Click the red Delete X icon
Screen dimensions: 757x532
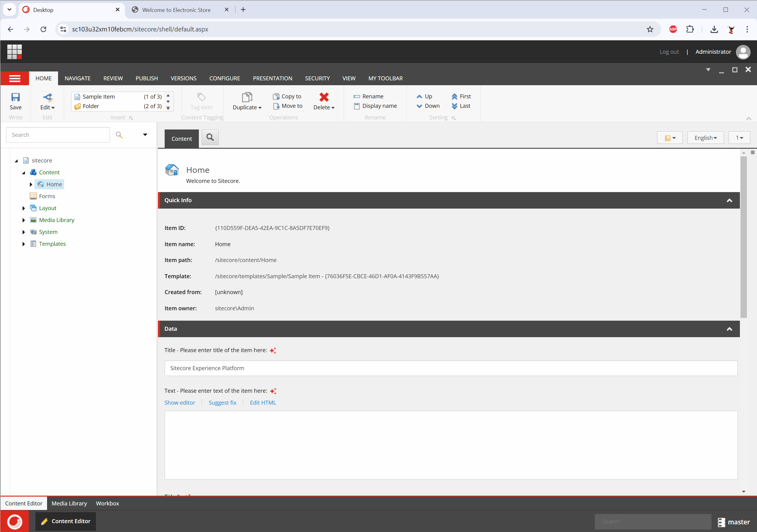point(324,97)
